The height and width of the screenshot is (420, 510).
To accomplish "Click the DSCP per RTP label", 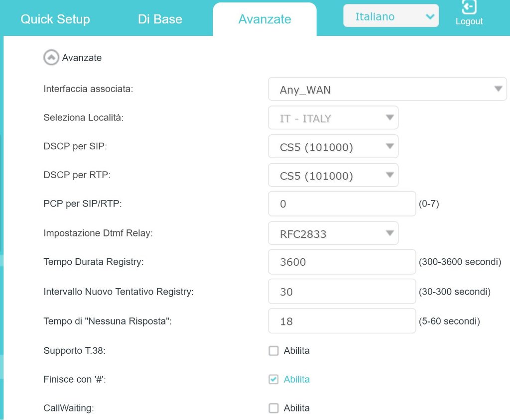I will 77,175.
